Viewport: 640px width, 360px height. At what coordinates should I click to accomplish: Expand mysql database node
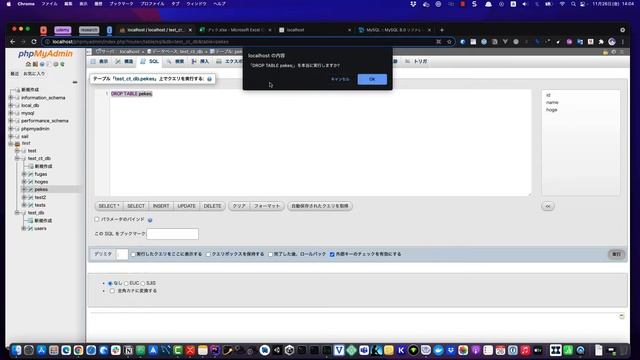tap(11, 113)
